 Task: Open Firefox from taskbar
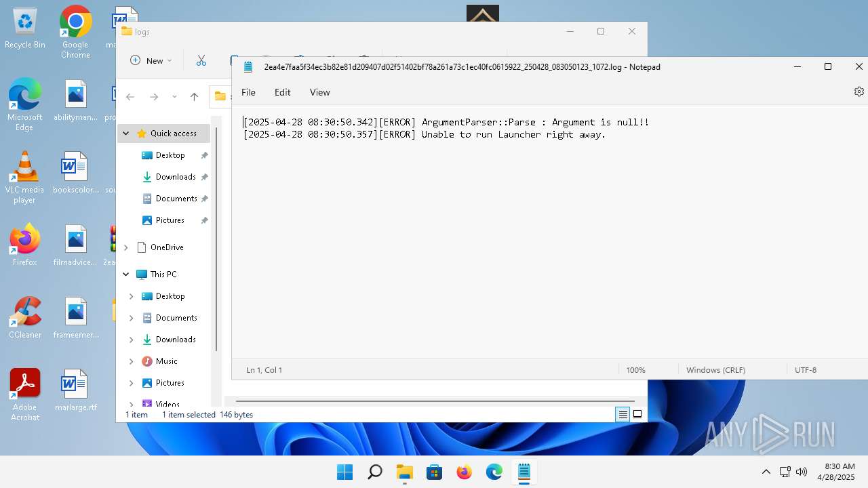pos(464,472)
